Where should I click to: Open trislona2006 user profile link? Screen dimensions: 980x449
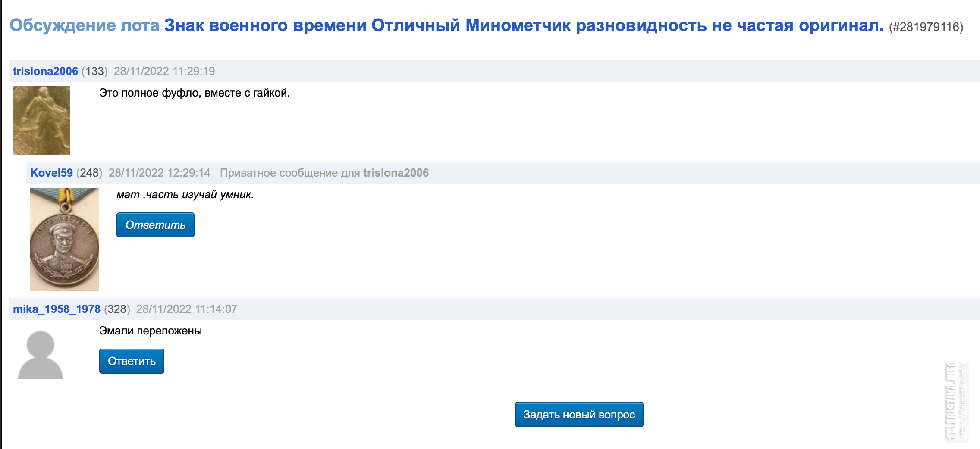click(45, 71)
